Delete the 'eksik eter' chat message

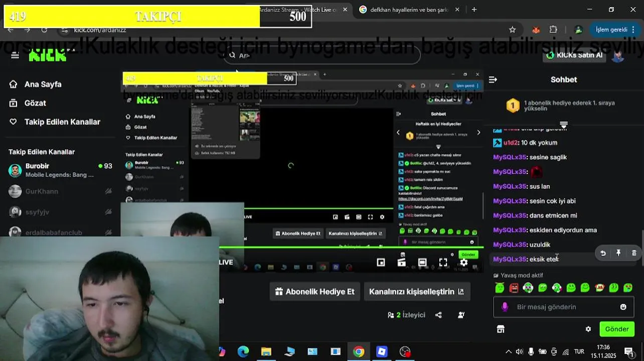pyautogui.click(x=634, y=253)
